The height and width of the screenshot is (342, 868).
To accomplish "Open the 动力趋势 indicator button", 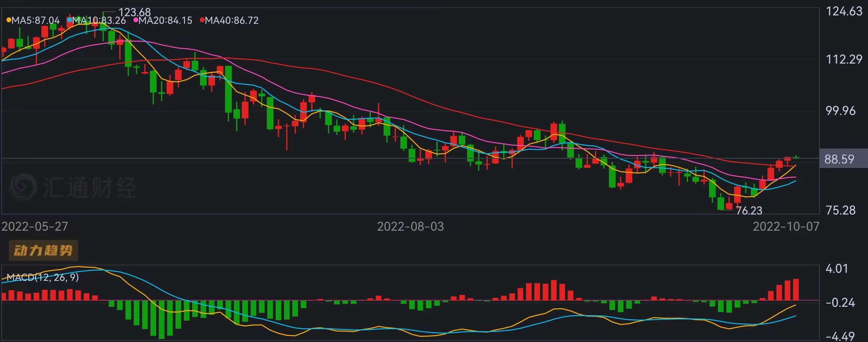I will [x=43, y=251].
